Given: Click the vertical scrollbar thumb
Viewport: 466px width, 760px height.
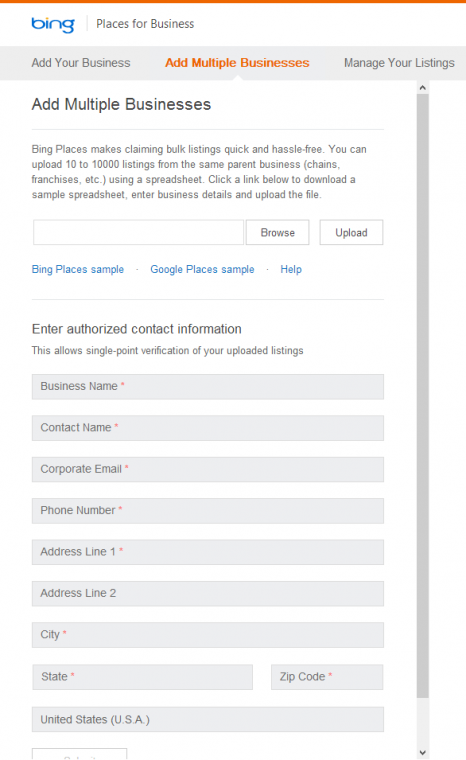Looking at the screenshot, I should pyautogui.click(x=422, y=396).
